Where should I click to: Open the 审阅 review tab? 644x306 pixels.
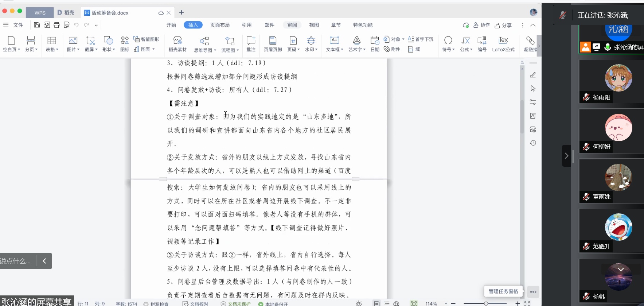[x=292, y=25]
